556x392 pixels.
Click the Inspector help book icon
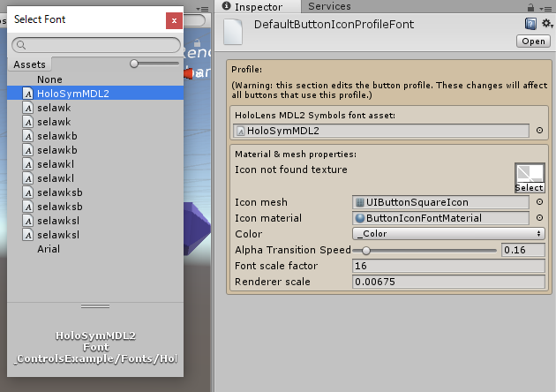tap(530, 24)
